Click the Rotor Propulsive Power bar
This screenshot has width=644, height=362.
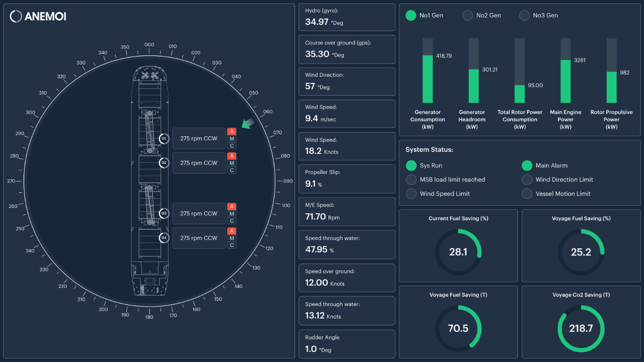click(612, 71)
